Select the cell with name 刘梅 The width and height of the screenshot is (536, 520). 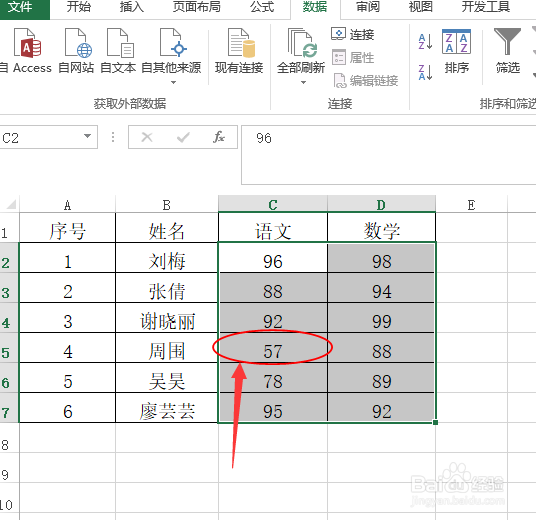pos(167,258)
